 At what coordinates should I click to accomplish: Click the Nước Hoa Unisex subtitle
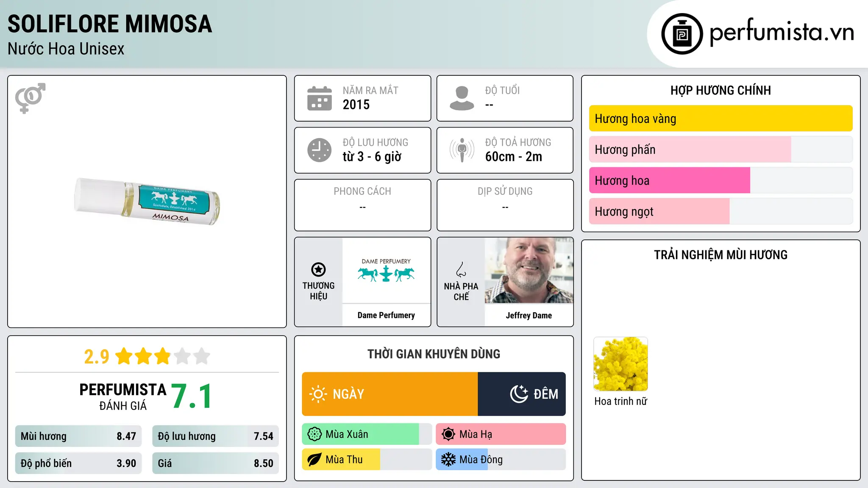(x=66, y=49)
